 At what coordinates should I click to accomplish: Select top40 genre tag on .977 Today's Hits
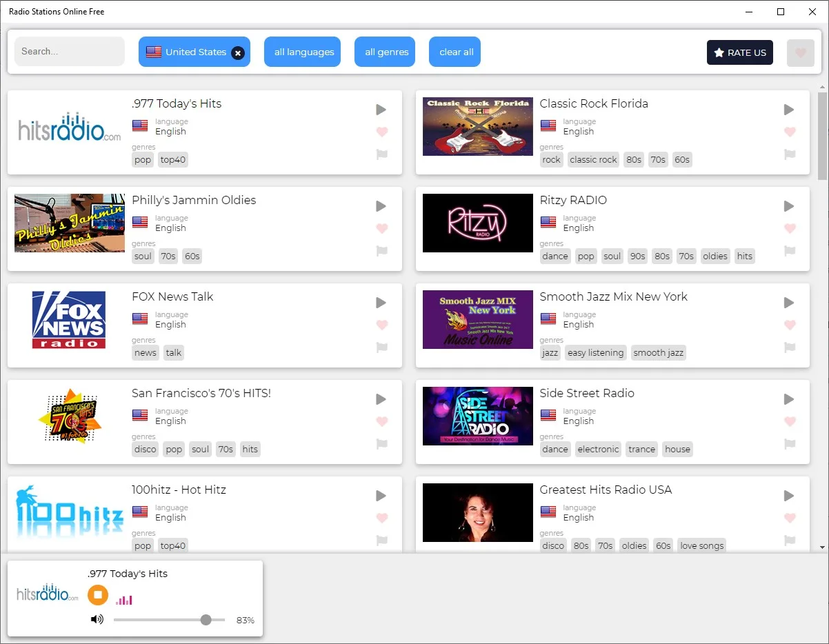click(x=173, y=159)
